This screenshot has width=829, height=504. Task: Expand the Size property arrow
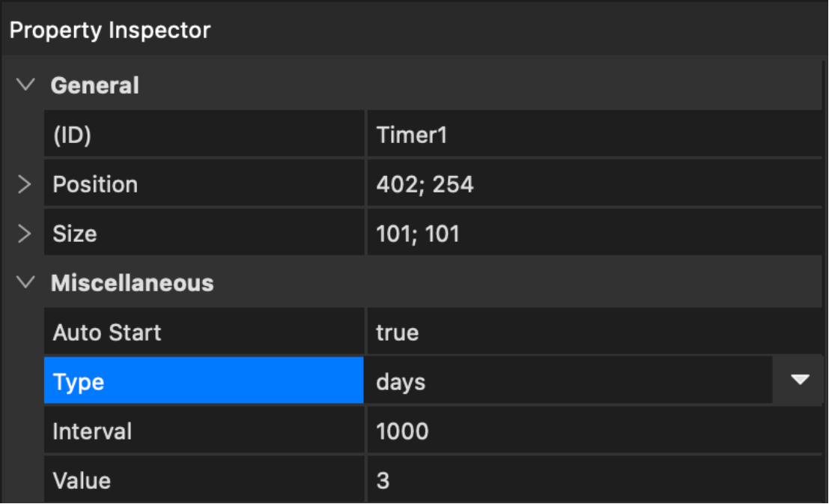(25, 234)
